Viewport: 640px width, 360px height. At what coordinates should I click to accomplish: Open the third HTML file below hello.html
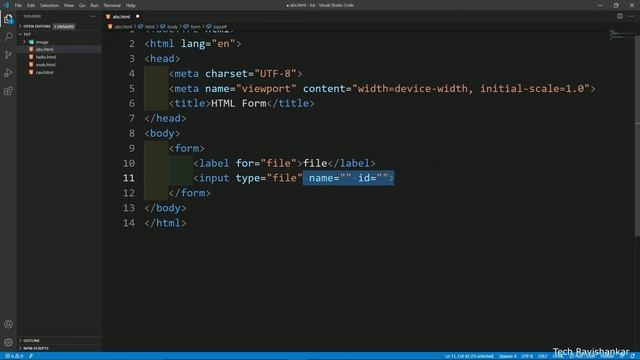pos(46,65)
